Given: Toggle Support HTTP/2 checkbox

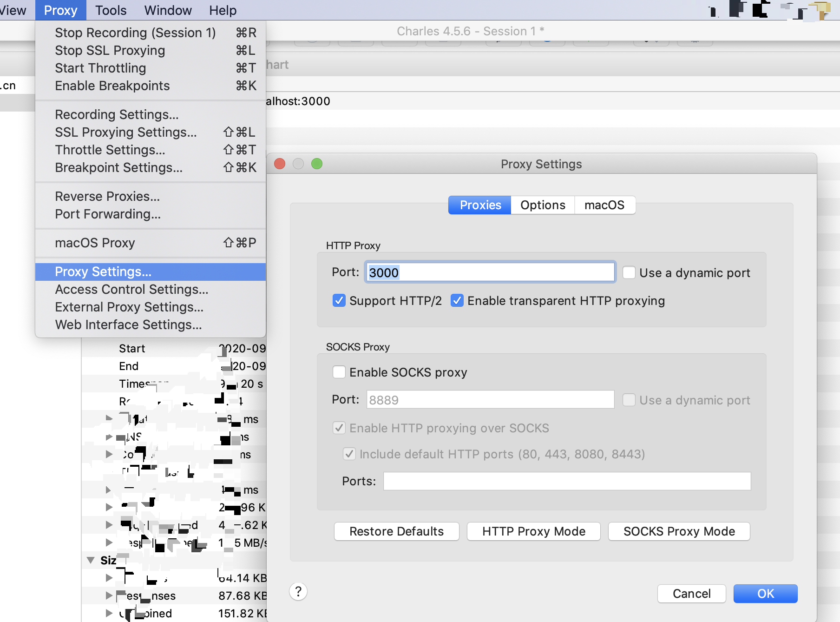Looking at the screenshot, I should click(339, 301).
